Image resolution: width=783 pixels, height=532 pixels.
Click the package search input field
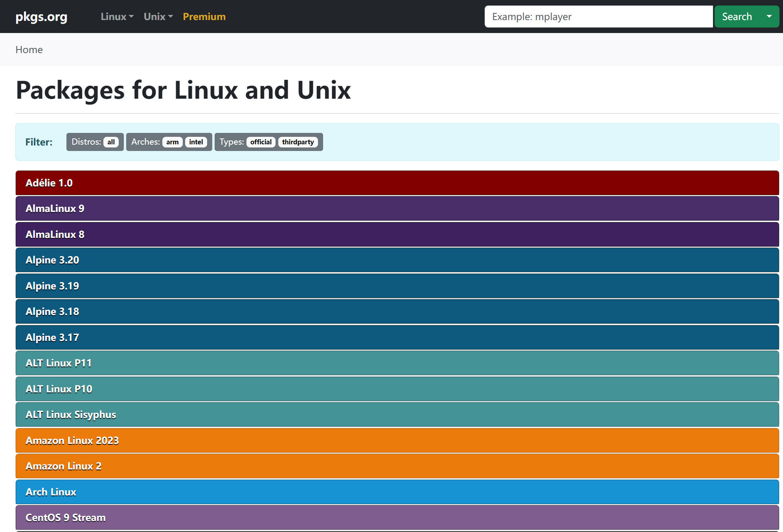click(x=598, y=17)
